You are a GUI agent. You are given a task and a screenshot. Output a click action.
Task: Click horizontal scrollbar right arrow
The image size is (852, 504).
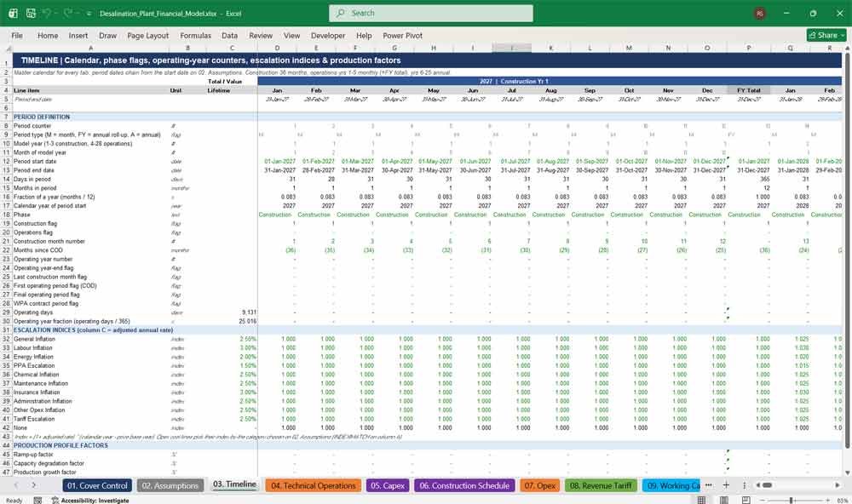click(x=838, y=485)
